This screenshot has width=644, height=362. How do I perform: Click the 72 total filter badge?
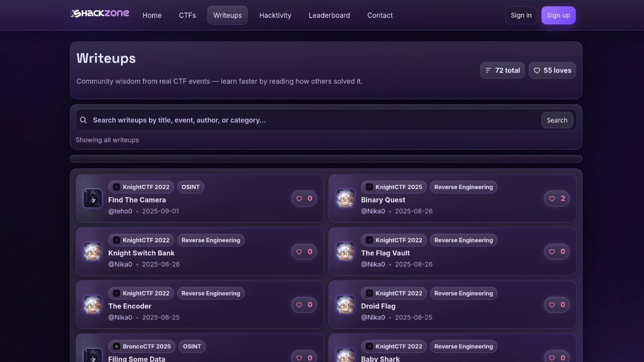(x=502, y=70)
